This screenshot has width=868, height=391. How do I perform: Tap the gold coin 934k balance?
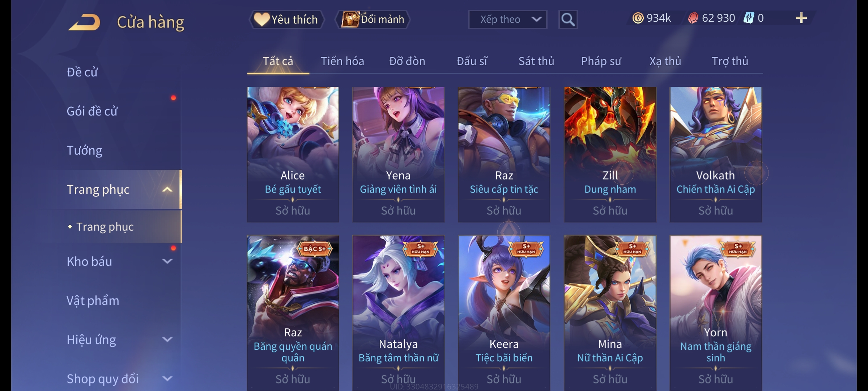(x=652, y=18)
